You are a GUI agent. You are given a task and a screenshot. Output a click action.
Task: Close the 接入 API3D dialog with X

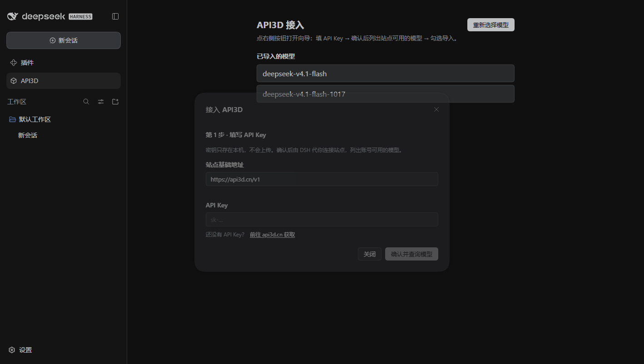(x=436, y=109)
